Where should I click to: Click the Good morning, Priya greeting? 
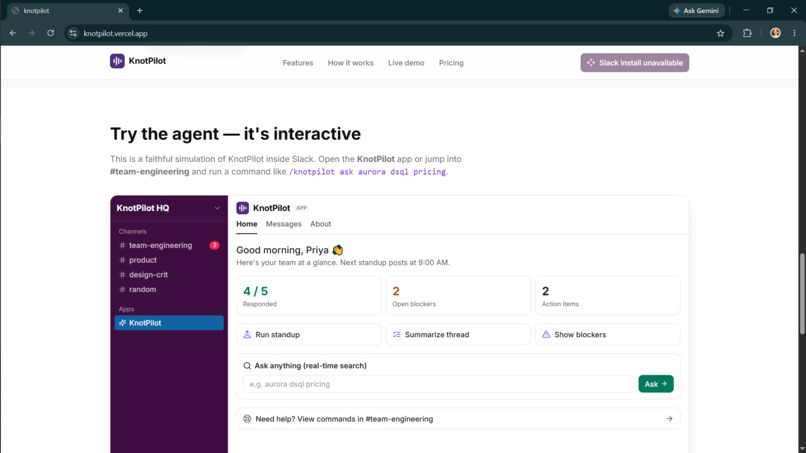pyautogui.click(x=289, y=250)
